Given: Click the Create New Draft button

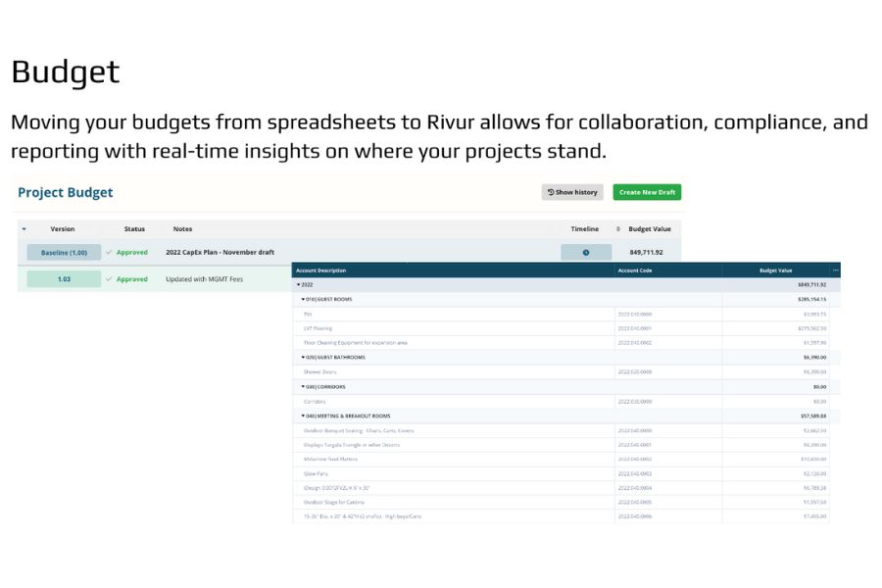Looking at the screenshot, I should 647,193.
